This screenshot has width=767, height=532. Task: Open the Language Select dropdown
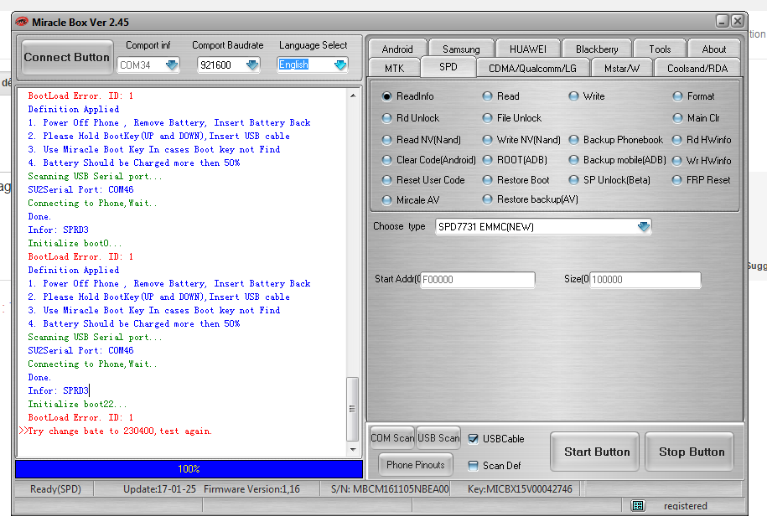(x=340, y=65)
